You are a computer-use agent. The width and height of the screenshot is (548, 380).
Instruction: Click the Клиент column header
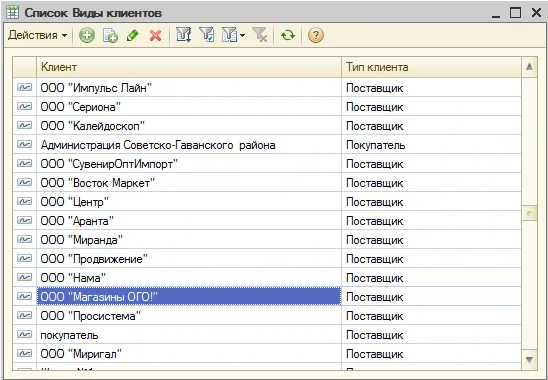[x=189, y=67]
